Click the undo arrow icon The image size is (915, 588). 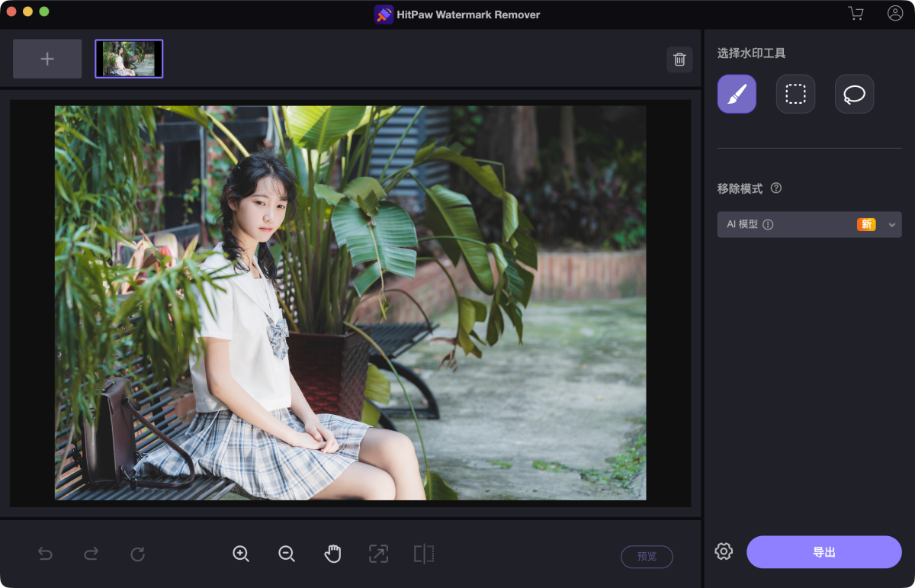tap(46, 554)
